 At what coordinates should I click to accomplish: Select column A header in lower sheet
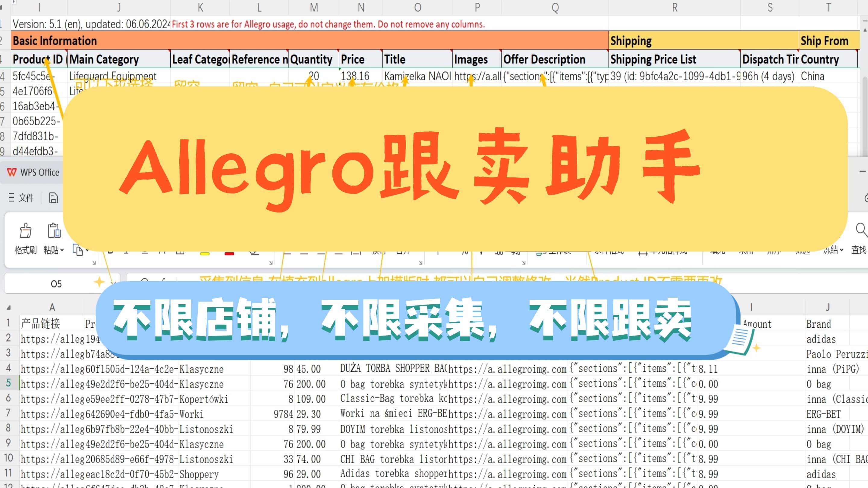point(52,307)
